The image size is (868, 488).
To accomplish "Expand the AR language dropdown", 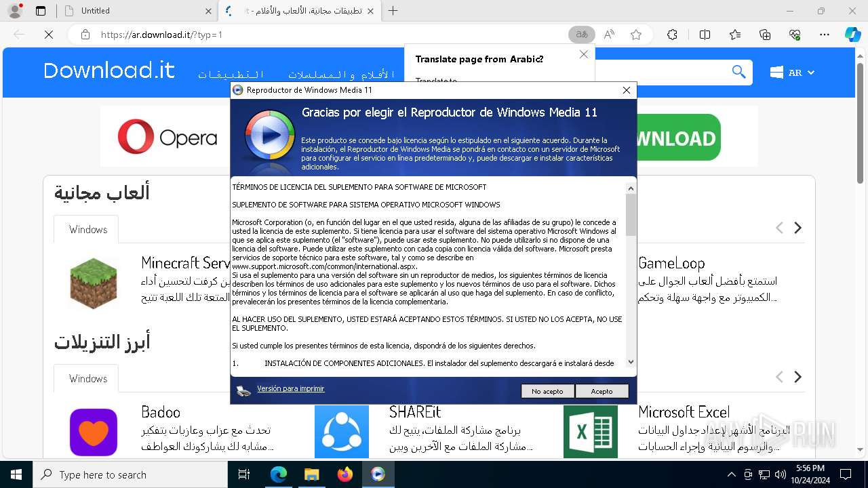I will tap(801, 73).
